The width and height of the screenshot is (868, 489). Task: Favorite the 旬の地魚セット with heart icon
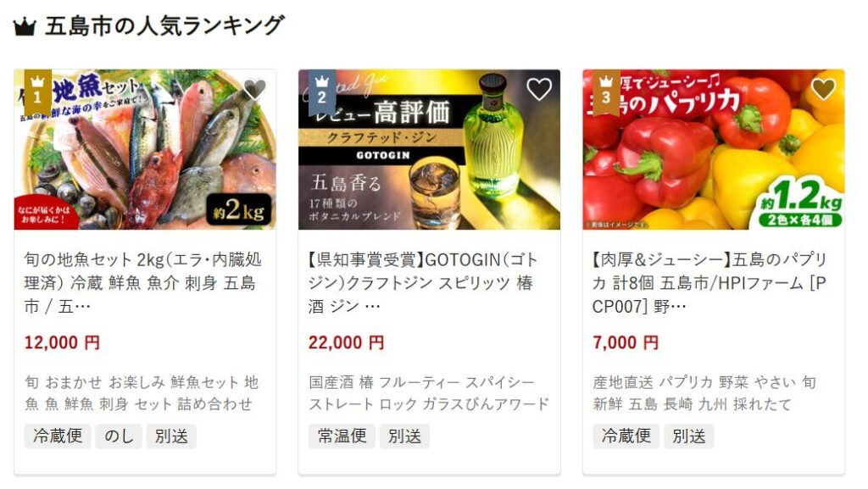254,89
